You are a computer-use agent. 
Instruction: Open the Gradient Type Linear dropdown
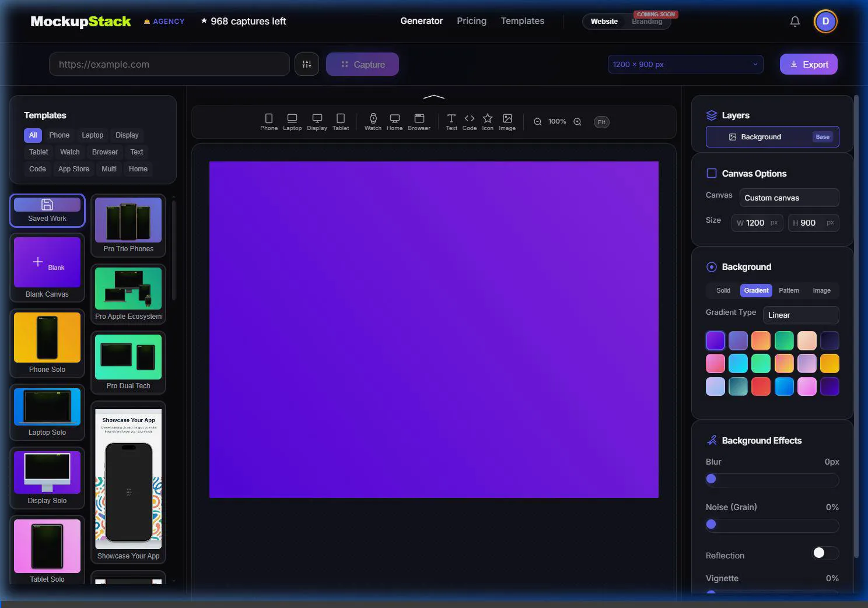click(x=801, y=315)
